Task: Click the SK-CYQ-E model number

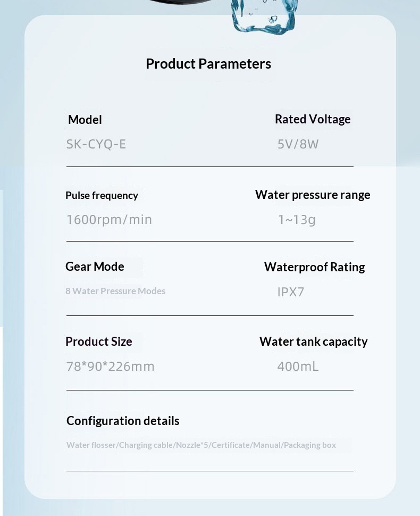Action: click(96, 144)
